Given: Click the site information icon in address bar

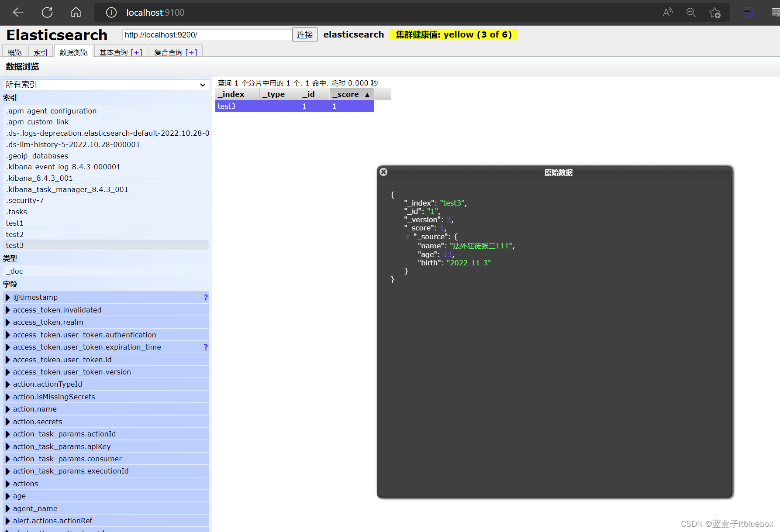Looking at the screenshot, I should pyautogui.click(x=111, y=13).
